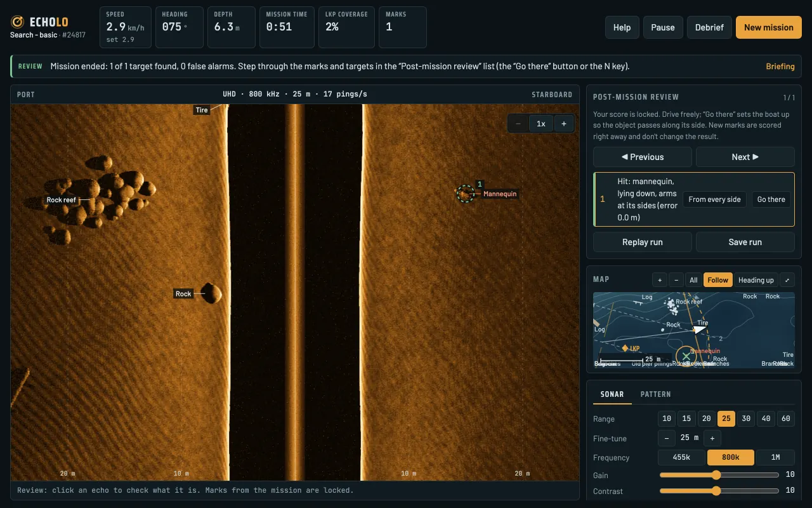Adjust the Gain slider
The image size is (812, 508).
pos(719,475)
